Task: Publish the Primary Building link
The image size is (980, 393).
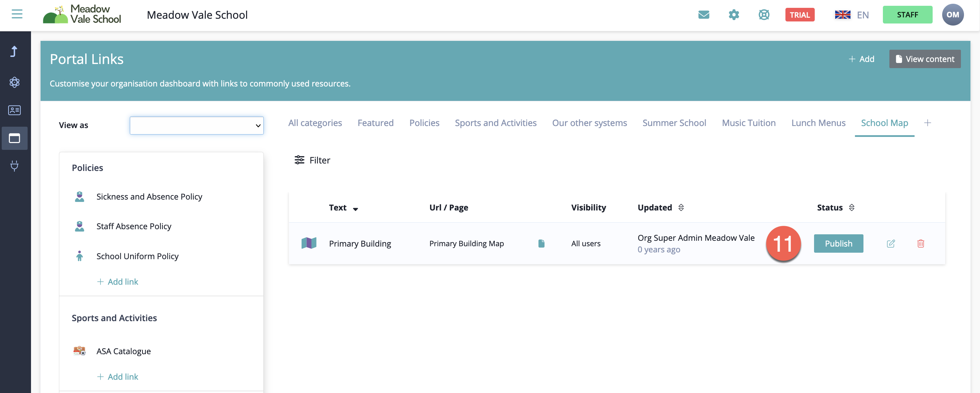Action: click(x=838, y=243)
